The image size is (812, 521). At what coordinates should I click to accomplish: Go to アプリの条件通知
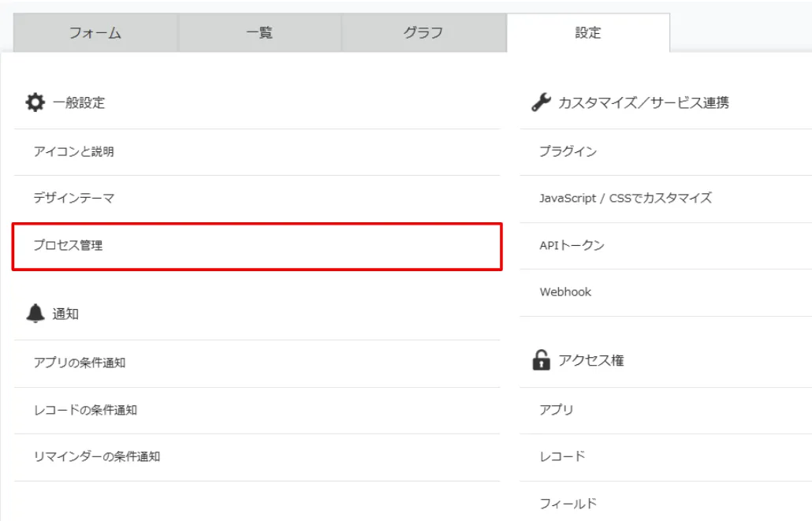[x=79, y=363]
